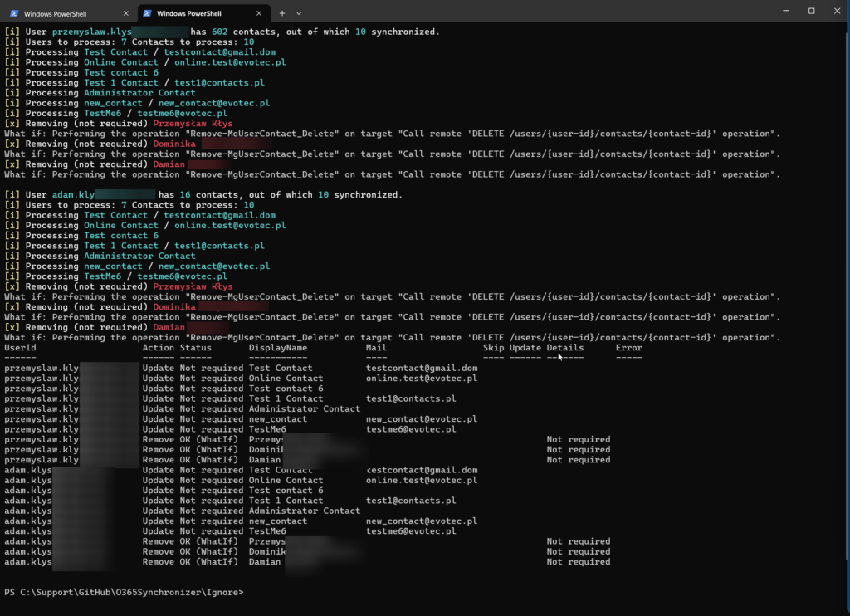Click the PS command prompt line
This screenshot has width=850, height=616.
pos(125,592)
